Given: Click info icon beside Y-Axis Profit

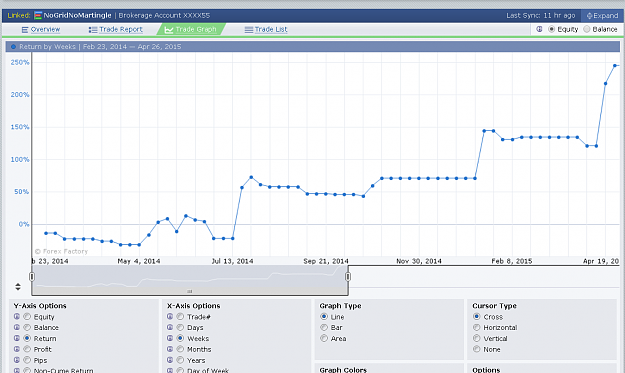Looking at the screenshot, I should point(17,349).
